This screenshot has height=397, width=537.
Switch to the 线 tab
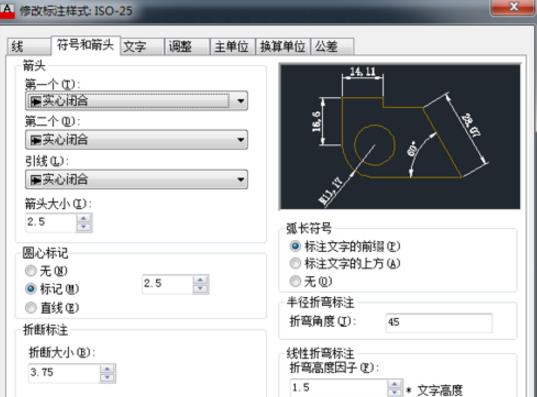[28, 46]
